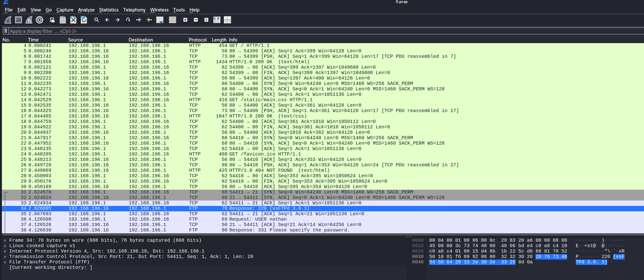Viewport: 644px width, 280px height.
Task: Open capture options gear icon
Action: 40,20
